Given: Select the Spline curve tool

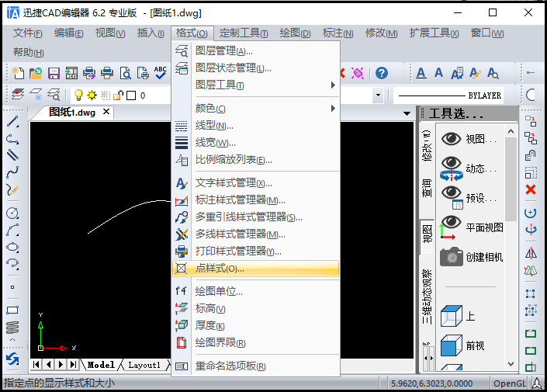Looking at the screenshot, I should click(x=12, y=172).
